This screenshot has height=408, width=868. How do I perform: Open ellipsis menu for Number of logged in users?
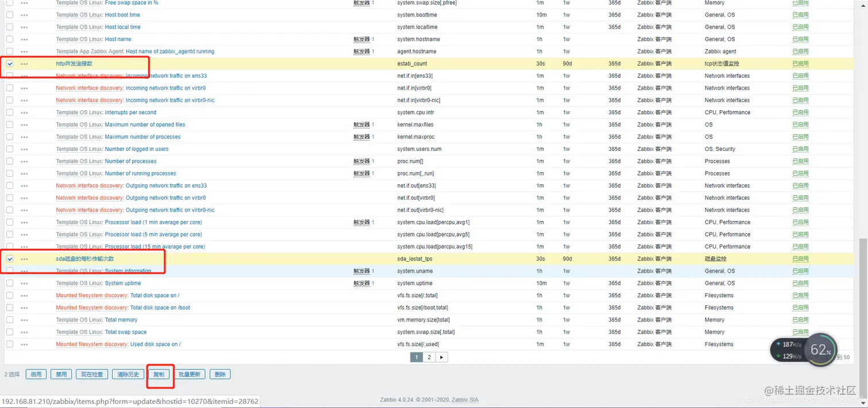tap(24, 149)
